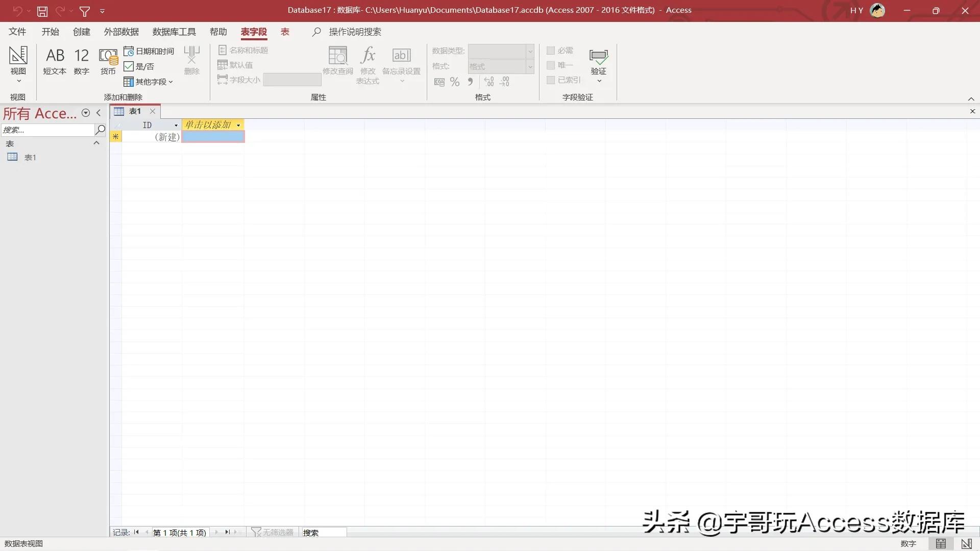This screenshot has height=551, width=980.
Task: Switch to the 创建 ribbon tab
Action: click(81, 32)
